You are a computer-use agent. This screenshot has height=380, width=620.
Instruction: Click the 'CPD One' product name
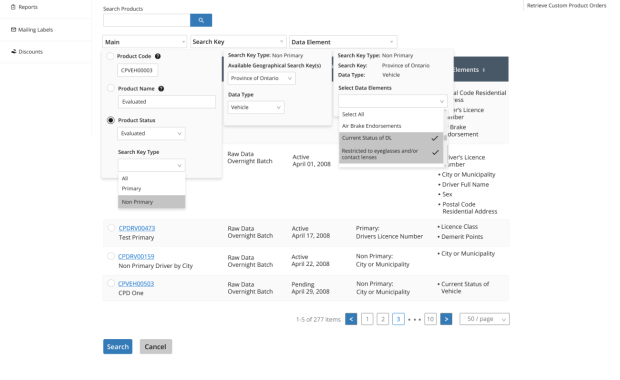pos(131,293)
